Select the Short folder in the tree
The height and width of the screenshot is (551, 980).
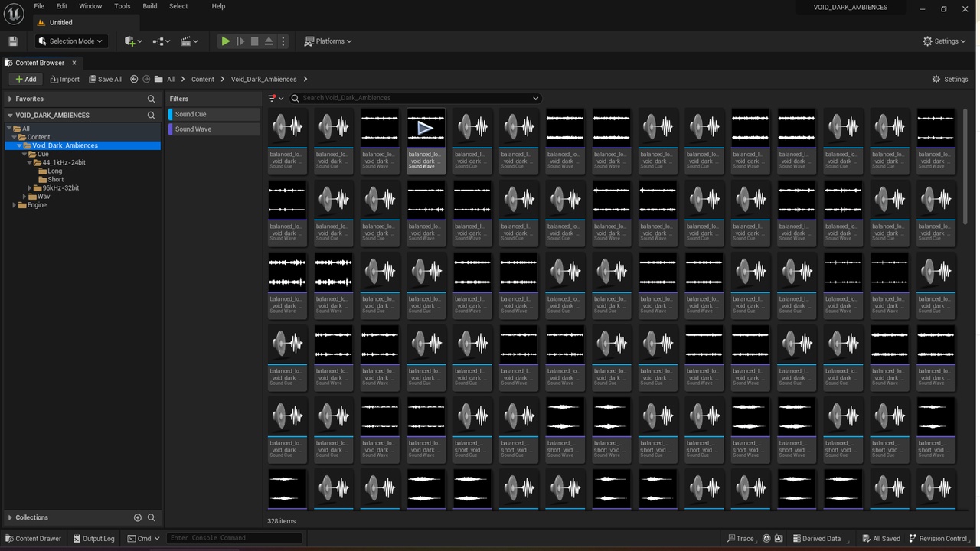tap(56, 180)
